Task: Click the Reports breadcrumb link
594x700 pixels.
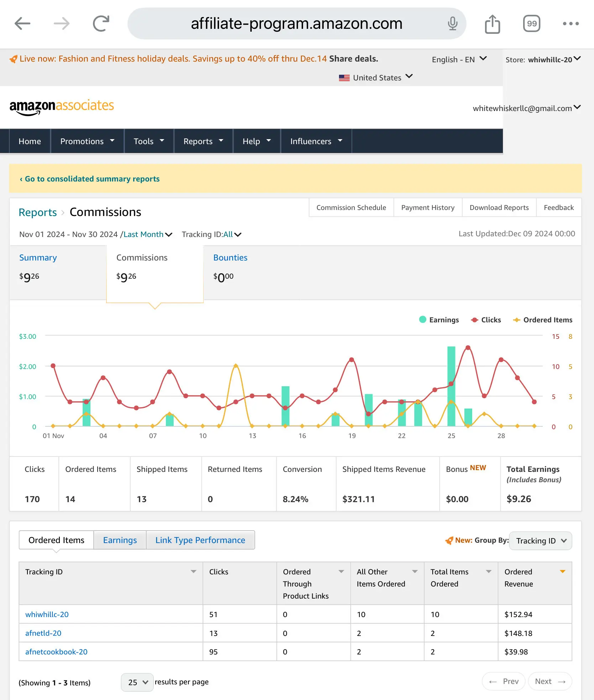Action: tap(38, 212)
